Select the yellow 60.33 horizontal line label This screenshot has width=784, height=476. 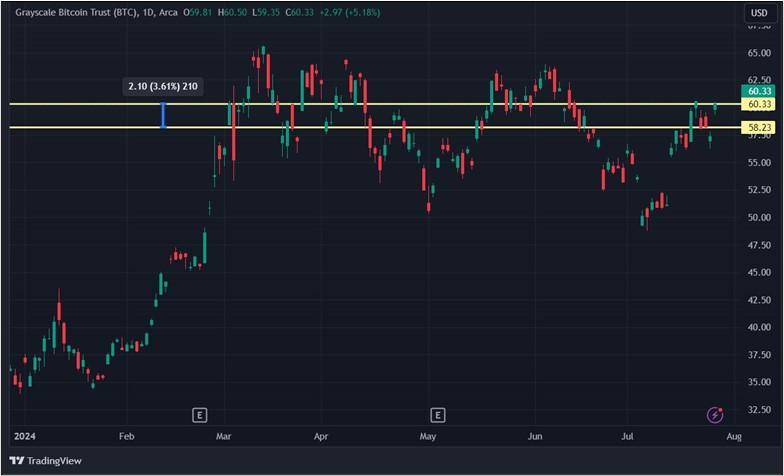pyautogui.click(x=759, y=104)
